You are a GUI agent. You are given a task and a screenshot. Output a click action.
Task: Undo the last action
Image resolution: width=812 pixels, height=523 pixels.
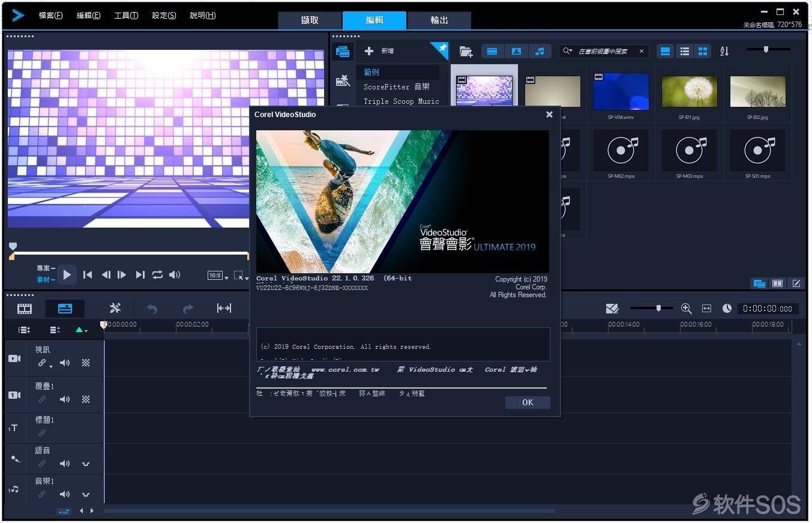[152, 309]
